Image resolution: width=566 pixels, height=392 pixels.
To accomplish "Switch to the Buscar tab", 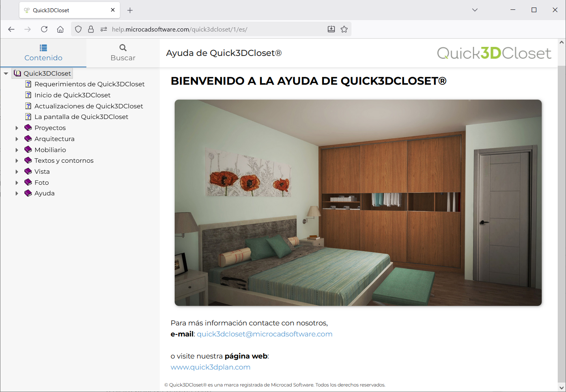I will point(123,53).
